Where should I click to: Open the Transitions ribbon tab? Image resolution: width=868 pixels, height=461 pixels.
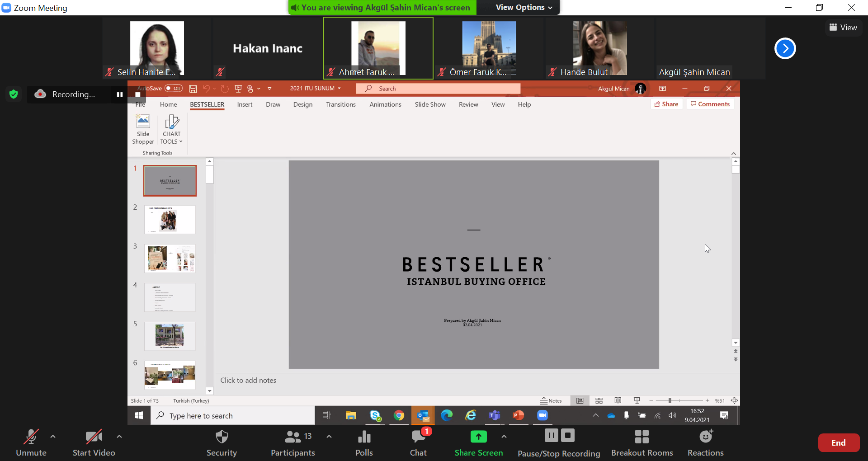point(341,104)
